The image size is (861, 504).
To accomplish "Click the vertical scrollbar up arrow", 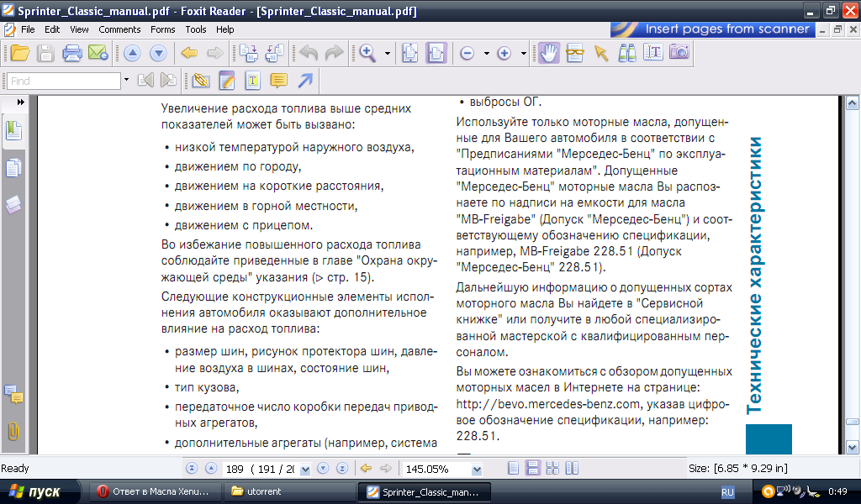I will pos(853,102).
